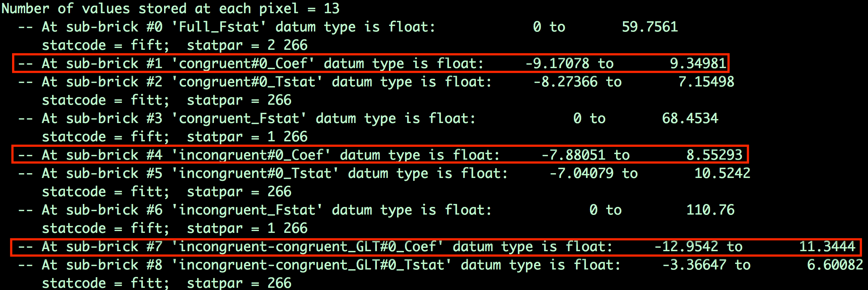Viewport: 868px width, 290px height.
Task: Select the highlighted sub-brick #1 congruent#0_Coef line
Action: 371,63
